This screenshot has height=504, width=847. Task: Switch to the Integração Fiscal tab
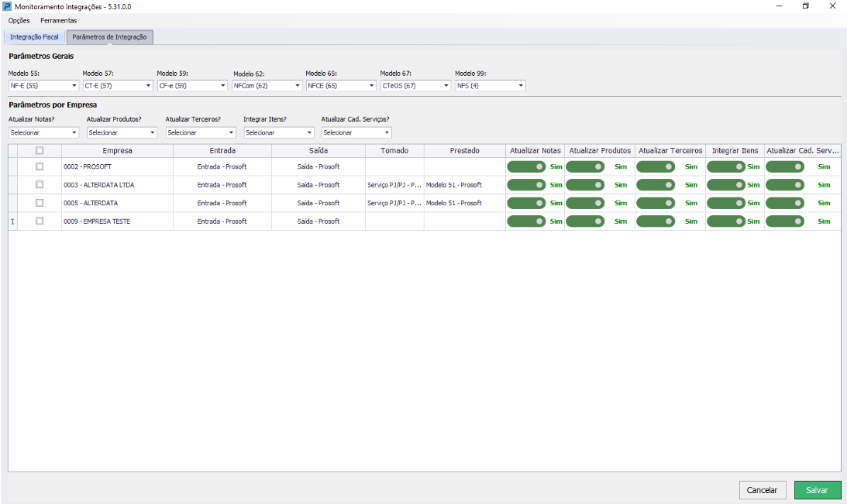34,37
